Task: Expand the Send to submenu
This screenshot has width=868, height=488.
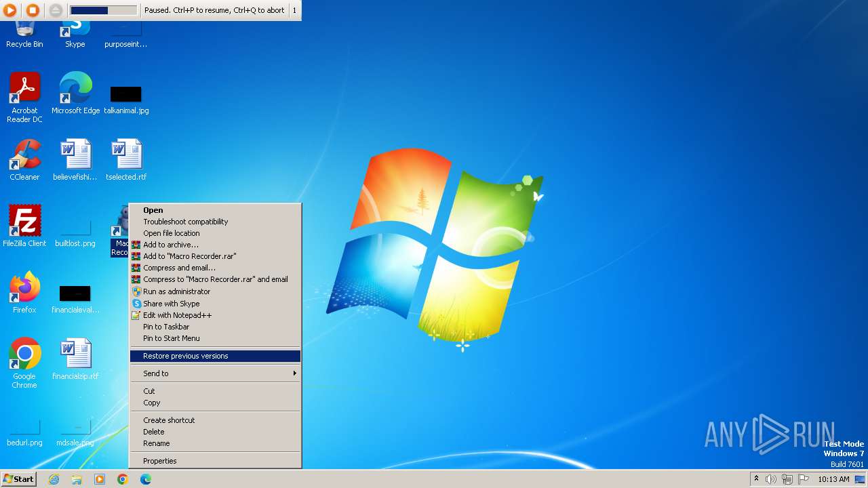Action: click(215, 373)
